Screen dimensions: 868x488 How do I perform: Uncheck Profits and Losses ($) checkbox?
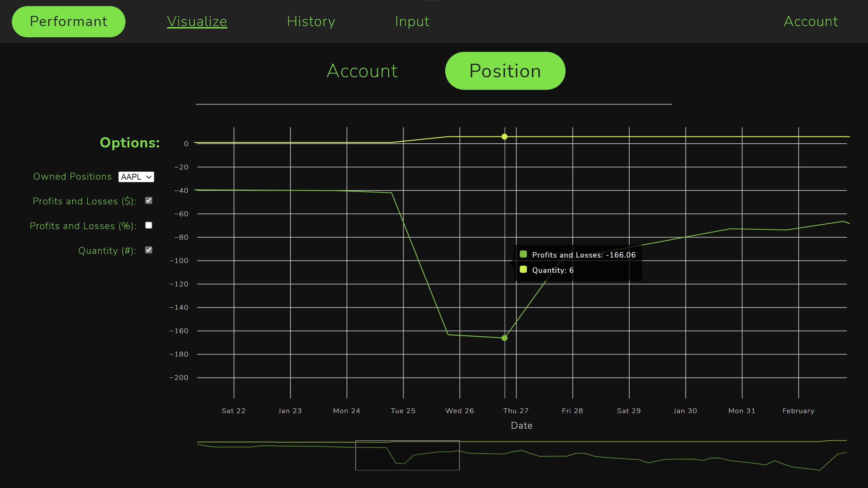click(149, 201)
